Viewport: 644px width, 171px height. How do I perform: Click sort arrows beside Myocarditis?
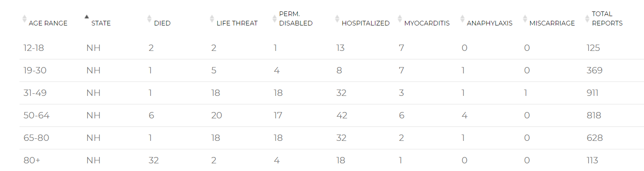(x=399, y=19)
